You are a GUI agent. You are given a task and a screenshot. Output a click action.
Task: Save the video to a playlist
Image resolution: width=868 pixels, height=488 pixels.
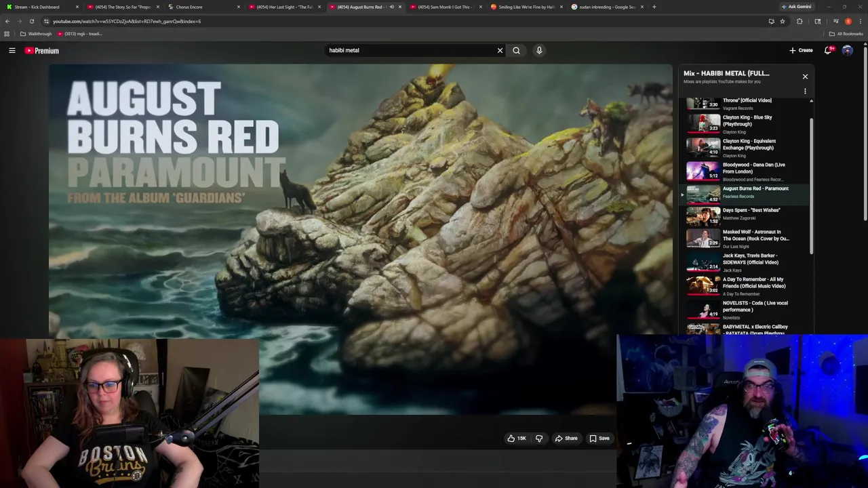pyautogui.click(x=599, y=439)
